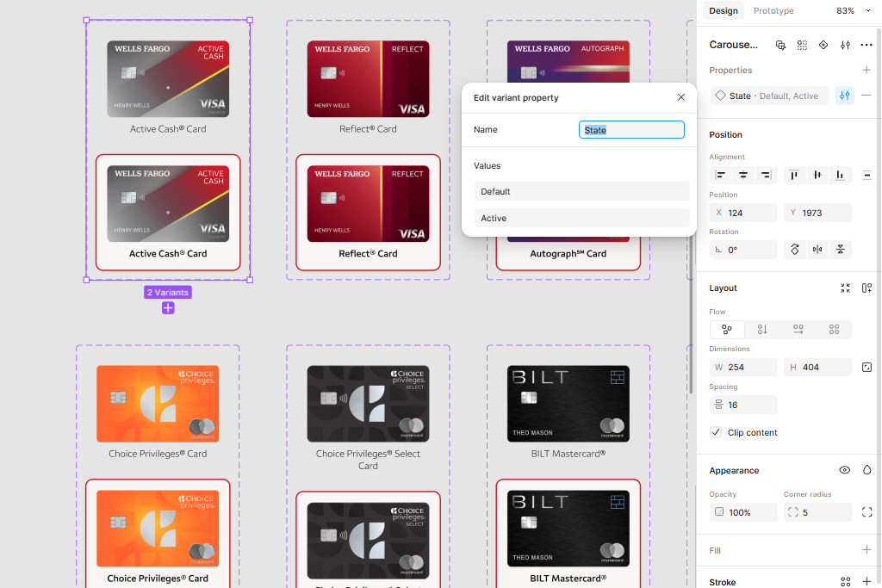This screenshot has height=588, width=882.
Task: Open the blend mode droplet icon
Action: 866,470
